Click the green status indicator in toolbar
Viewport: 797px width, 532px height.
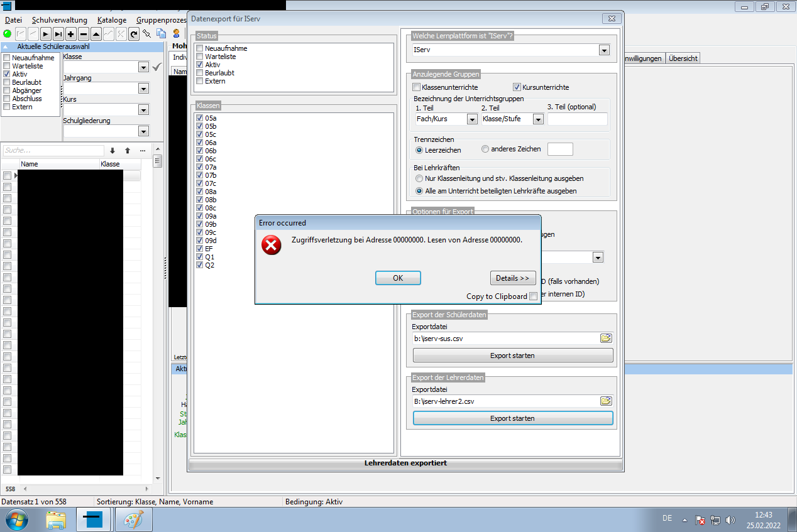coord(7,34)
